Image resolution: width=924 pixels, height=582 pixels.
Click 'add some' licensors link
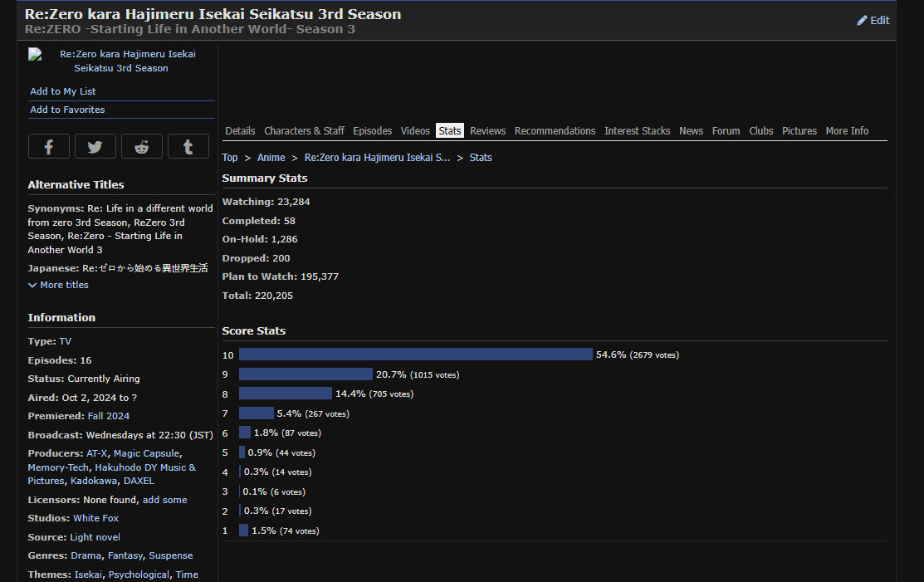click(x=164, y=500)
